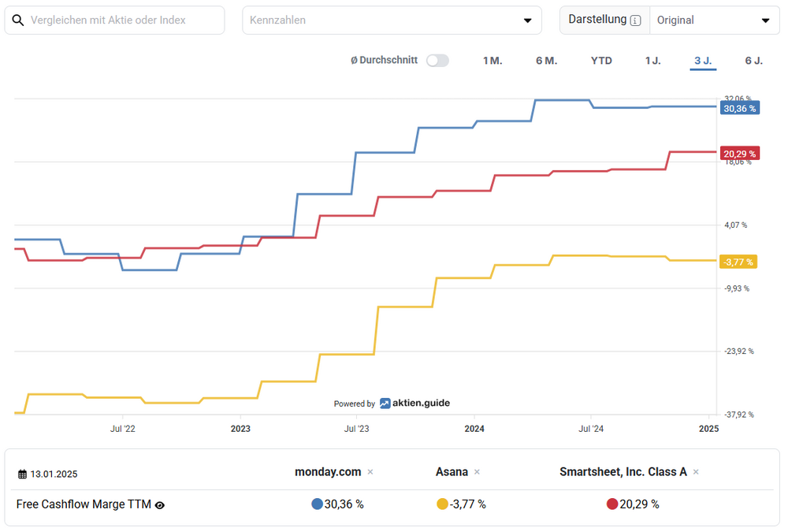Select the 6 M. time range
The height and width of the screenshot is (532, 788).
coord(546,61)
